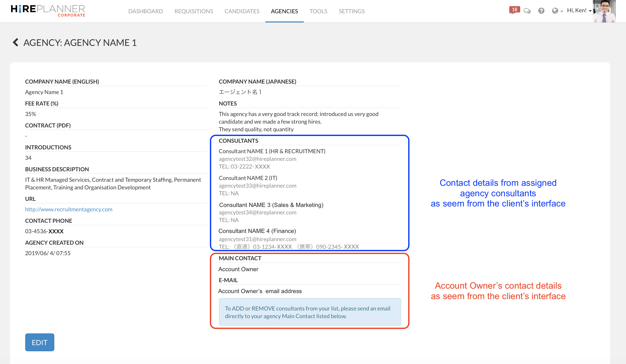Image resolution: width=626 pixels, height=364 pixels.
Task: Click Finance consultant's agencytest31 email
Action: [x=257, y=239]
